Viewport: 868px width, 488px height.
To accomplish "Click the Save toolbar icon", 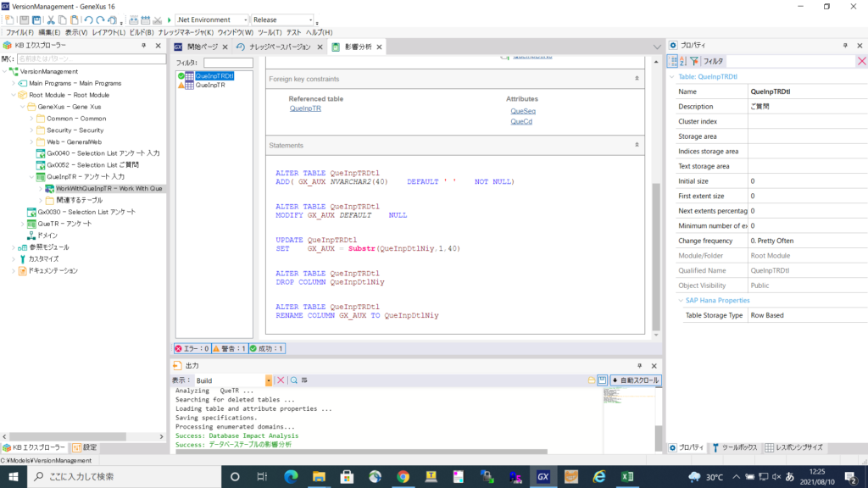I will pos(24,20).
